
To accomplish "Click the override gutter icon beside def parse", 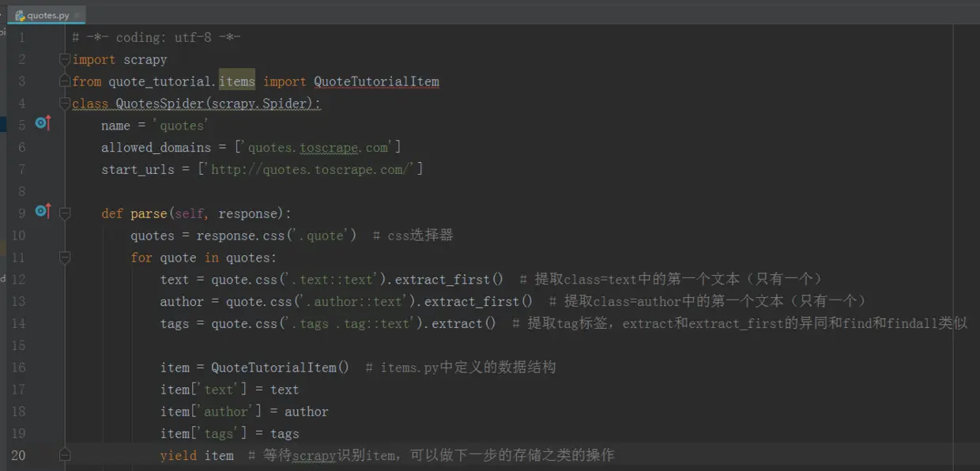I will (43, 211).
